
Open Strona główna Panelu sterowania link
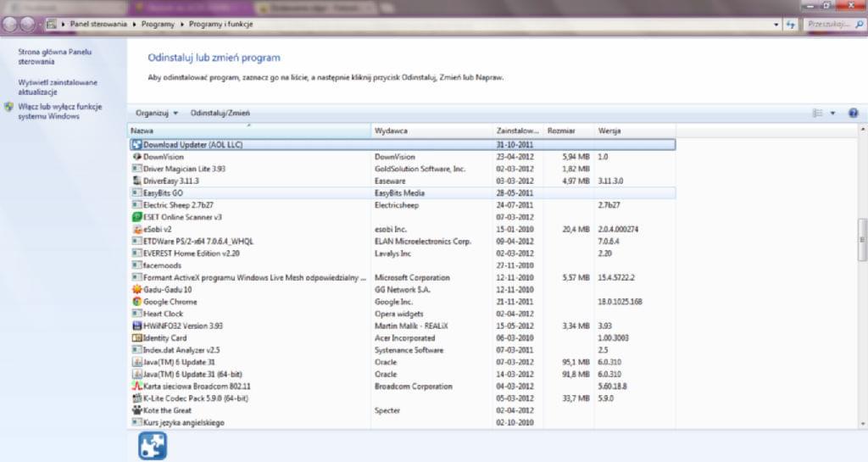55,57
